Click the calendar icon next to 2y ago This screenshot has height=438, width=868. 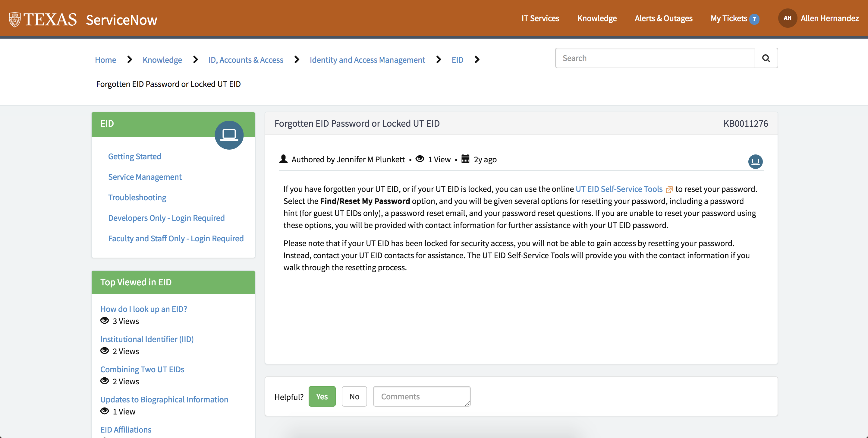(x=465, y=159)
